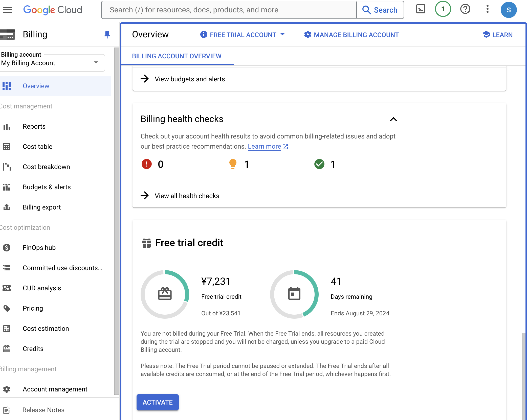The height and width of the screenshot is (420, 527).
Task: Select the Billing Account Overview tab
Action: [177, 56]
